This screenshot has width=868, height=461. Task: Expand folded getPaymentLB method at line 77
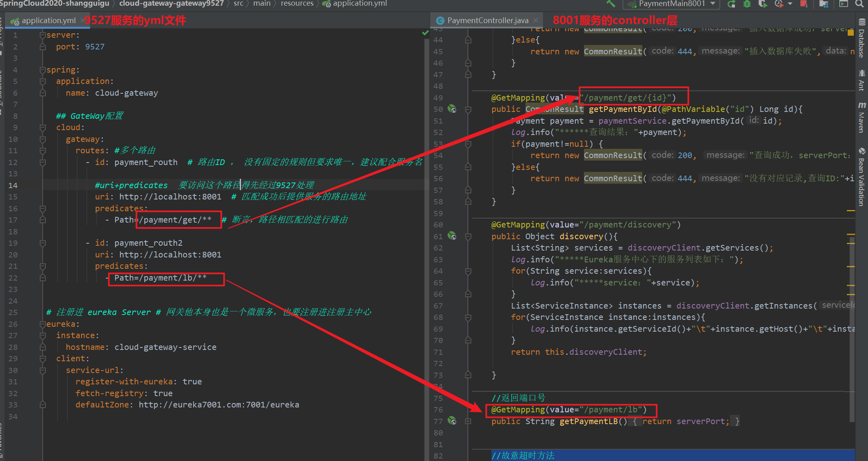click(x=468, y=421)
